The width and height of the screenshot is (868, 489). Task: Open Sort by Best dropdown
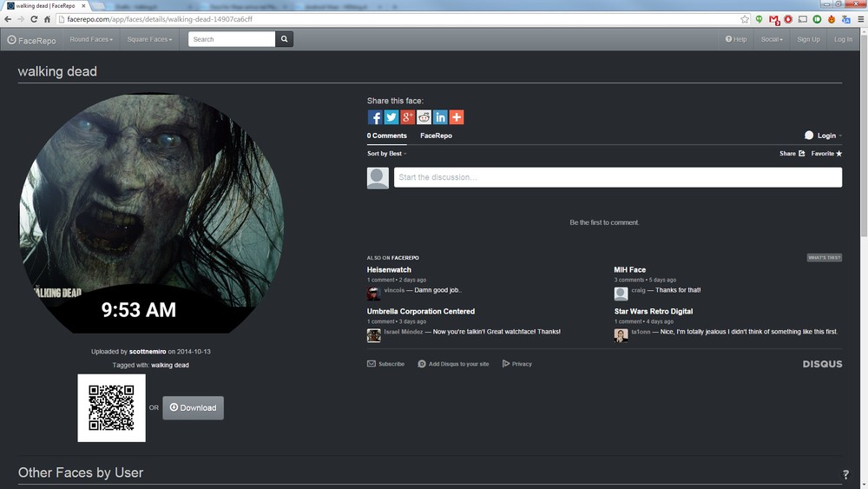coord(386,154)
